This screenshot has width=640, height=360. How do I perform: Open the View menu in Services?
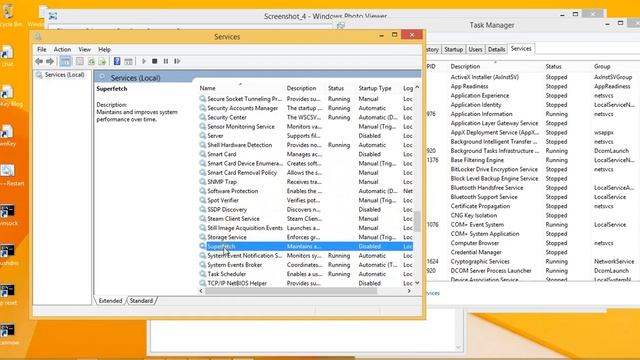[84, 49]
